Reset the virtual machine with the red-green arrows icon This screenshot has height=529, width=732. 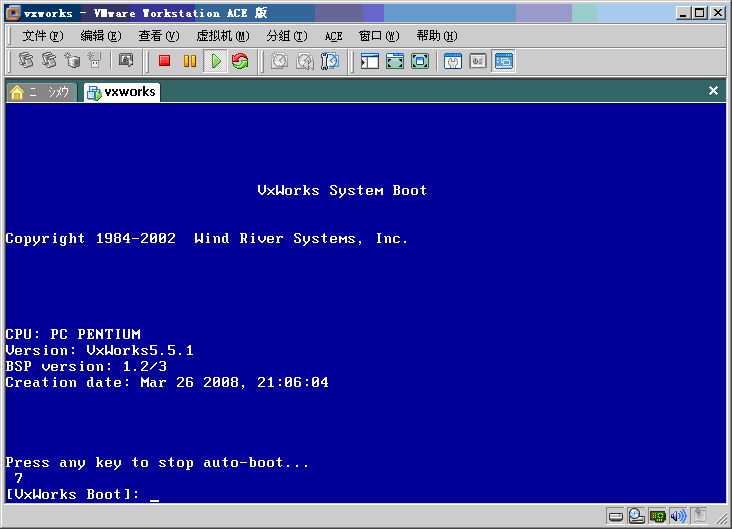(x=240, y=61)
